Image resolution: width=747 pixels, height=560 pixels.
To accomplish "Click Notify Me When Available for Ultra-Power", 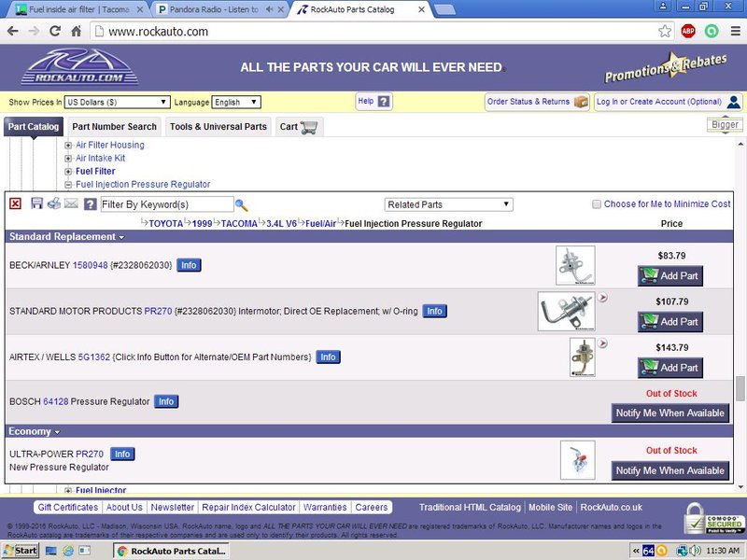I will coord(670,470).
